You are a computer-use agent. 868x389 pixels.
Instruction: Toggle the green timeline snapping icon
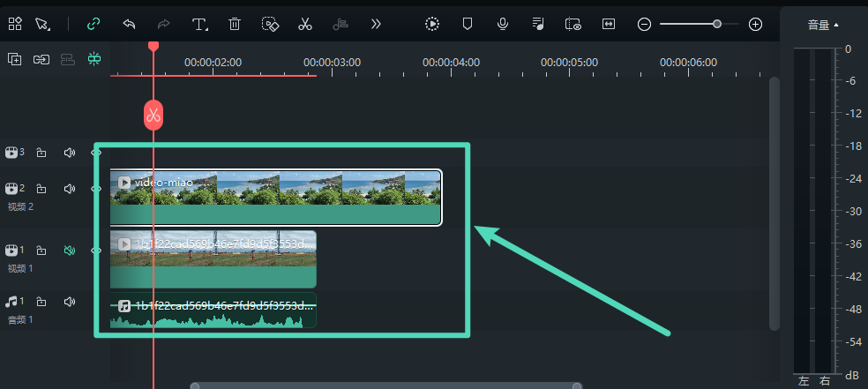94,59
